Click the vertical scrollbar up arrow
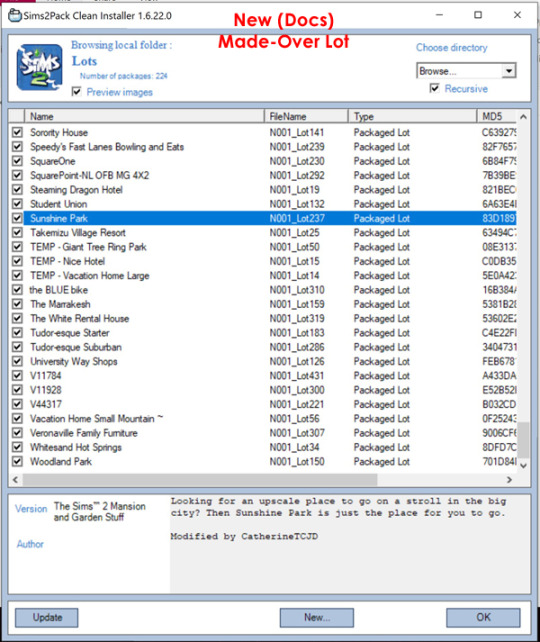Image resolution: width=540 pixels, height=642 pixels. (523, 117)
